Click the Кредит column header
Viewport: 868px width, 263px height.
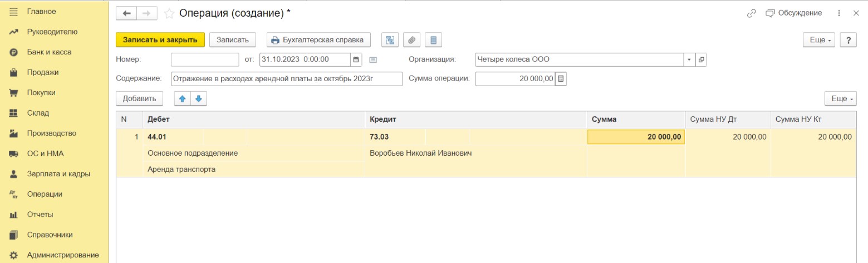476,120
